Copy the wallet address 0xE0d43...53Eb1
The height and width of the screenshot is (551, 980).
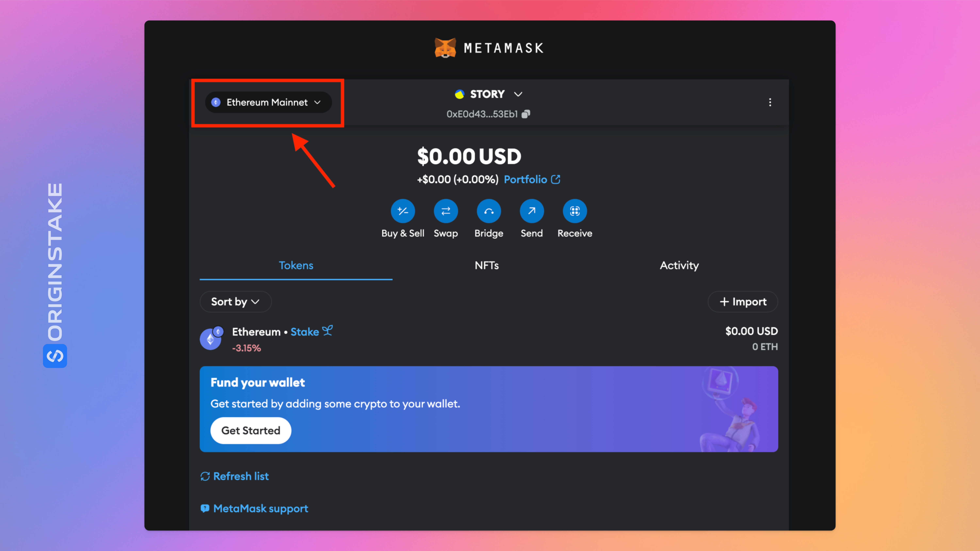point(526,114)
